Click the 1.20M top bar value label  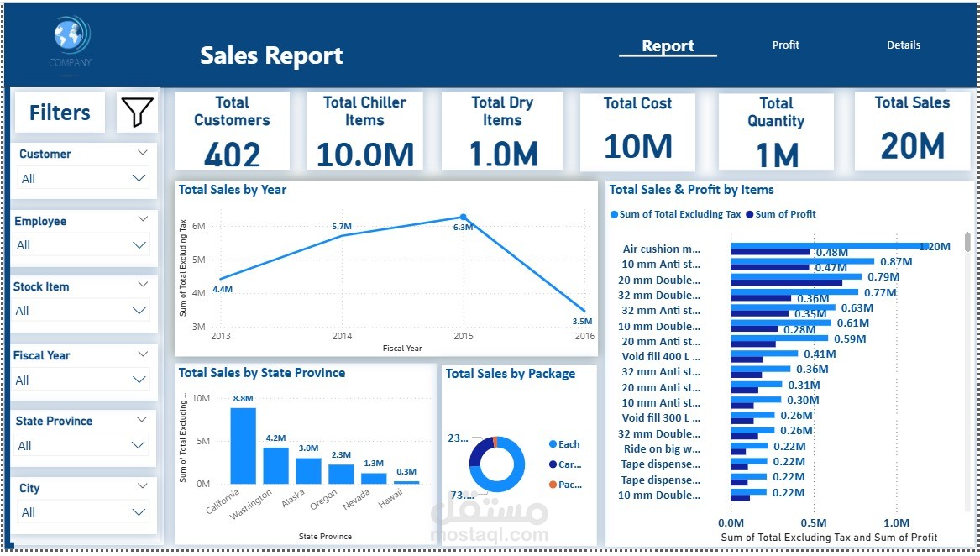pos(935,246)
